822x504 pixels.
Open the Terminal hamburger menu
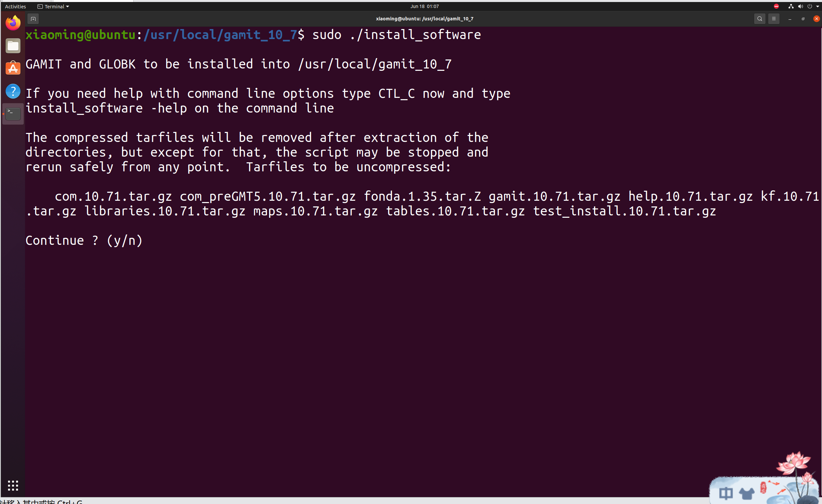[774, 19]
